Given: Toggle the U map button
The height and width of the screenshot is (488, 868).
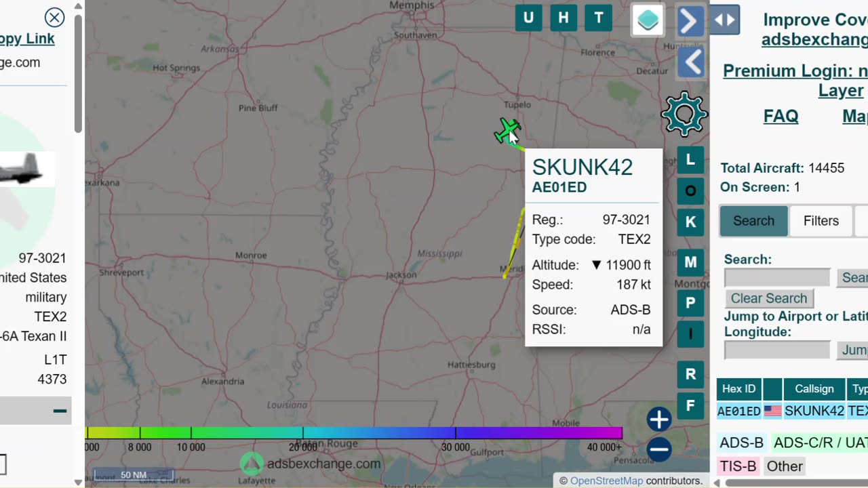Looking at the screenshot, I should pos(528,18).
